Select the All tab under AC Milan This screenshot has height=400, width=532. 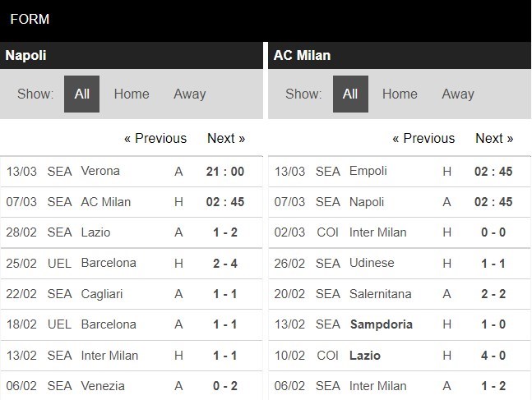(350, 94)
